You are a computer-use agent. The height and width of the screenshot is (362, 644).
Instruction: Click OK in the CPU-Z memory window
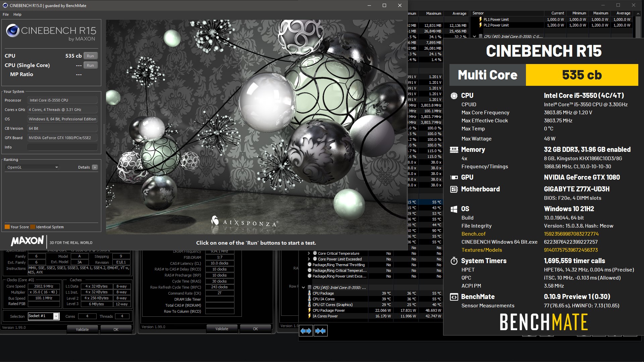[x=255, y=329]
